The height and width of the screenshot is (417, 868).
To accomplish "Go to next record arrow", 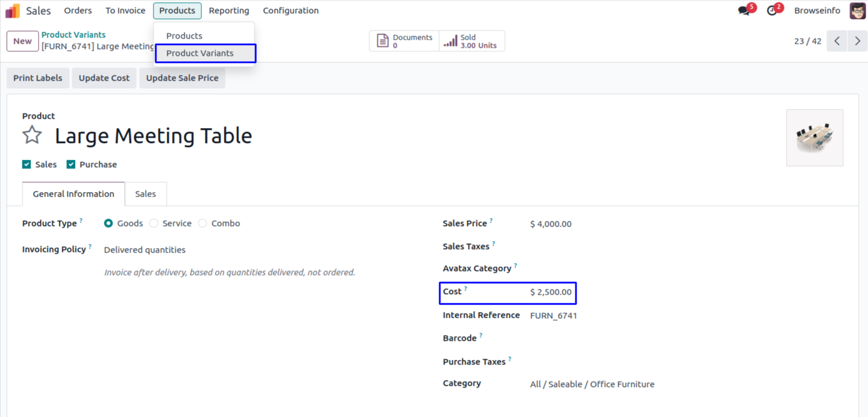I will pyautogui.click(x=858, y=41).
